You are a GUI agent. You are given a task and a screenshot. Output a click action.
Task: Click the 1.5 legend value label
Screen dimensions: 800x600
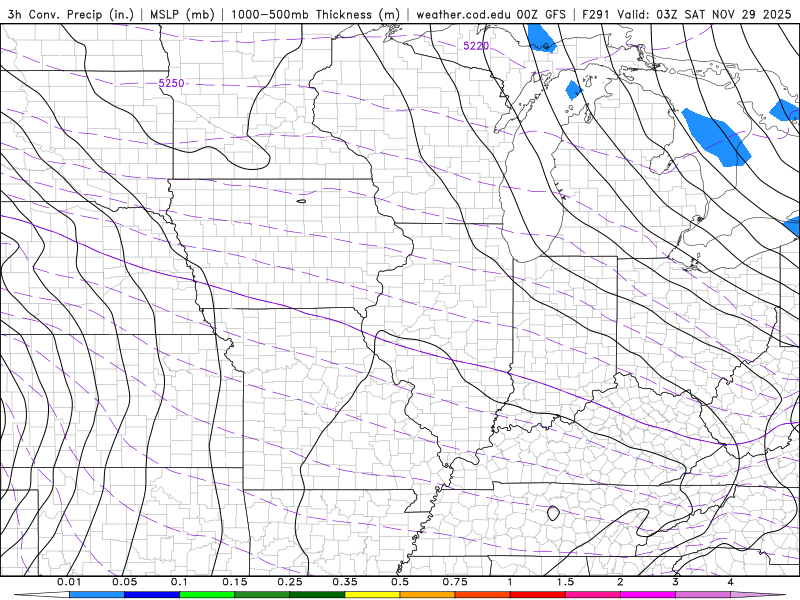[565, 582]
